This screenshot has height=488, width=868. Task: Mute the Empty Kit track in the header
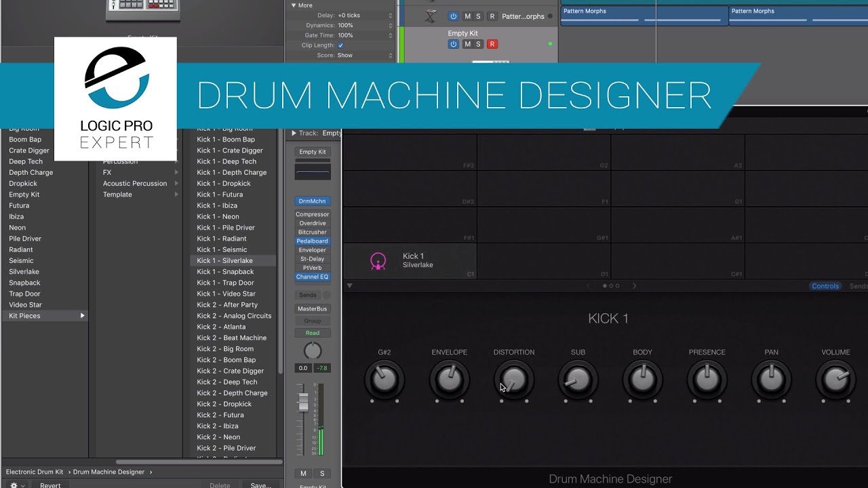467,44
